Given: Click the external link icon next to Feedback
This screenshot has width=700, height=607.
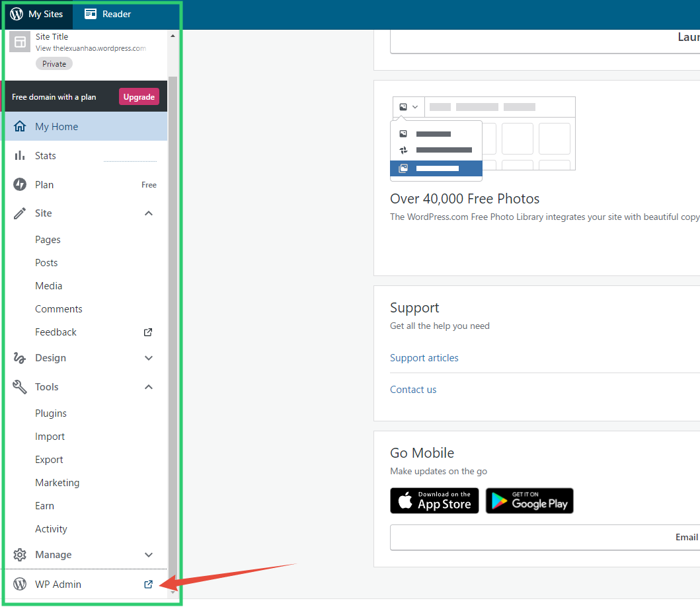Looking at the screenshot, I should 148,332.
